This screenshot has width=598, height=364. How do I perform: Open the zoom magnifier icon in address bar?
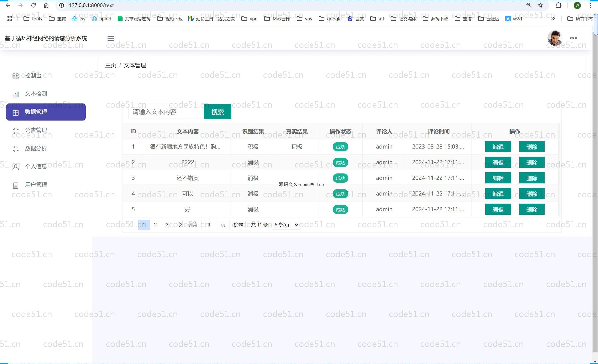click(529, 5)
